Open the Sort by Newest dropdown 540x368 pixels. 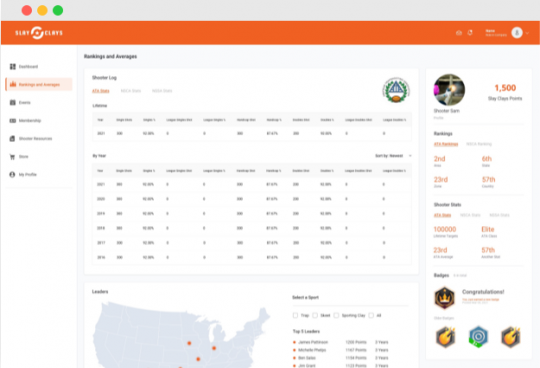point(393,156)
